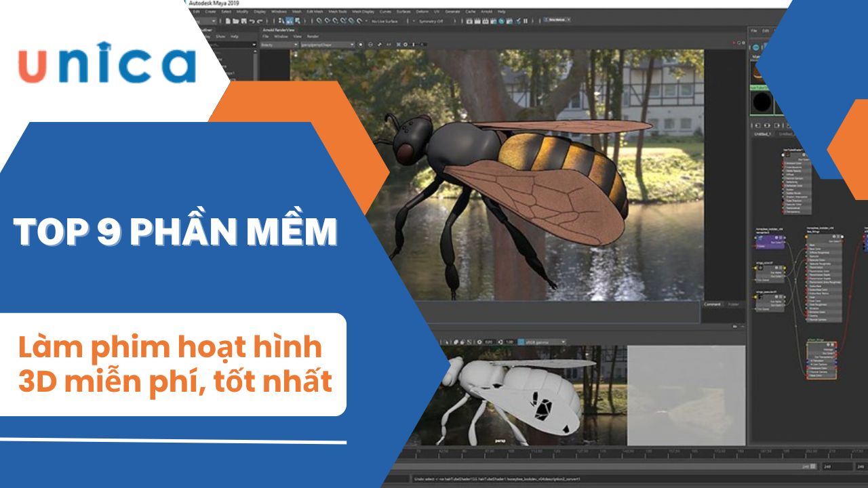The image size is (868, 488).
Task: Expand the Beauty AOV dropdown
Action: [x=279, y=45]
